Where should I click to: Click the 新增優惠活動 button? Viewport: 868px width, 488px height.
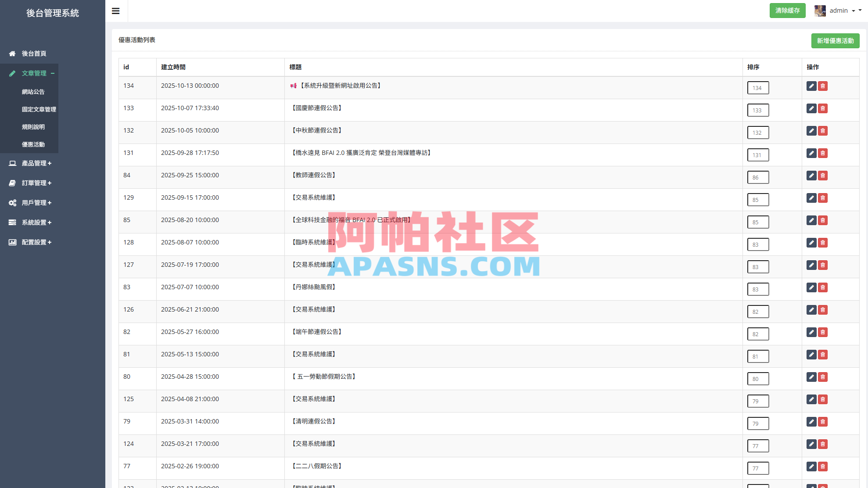click(x=835, y=40)
